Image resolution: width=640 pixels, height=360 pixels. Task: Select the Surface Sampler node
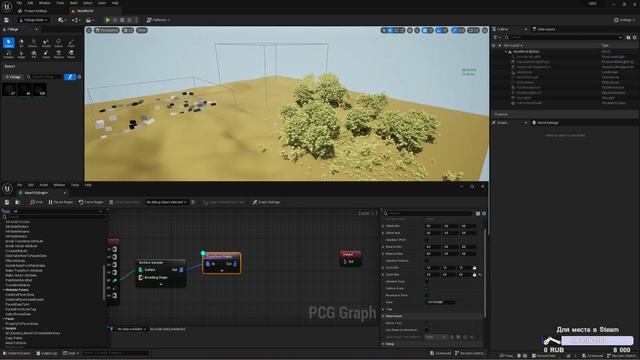[x=161, y=272]
